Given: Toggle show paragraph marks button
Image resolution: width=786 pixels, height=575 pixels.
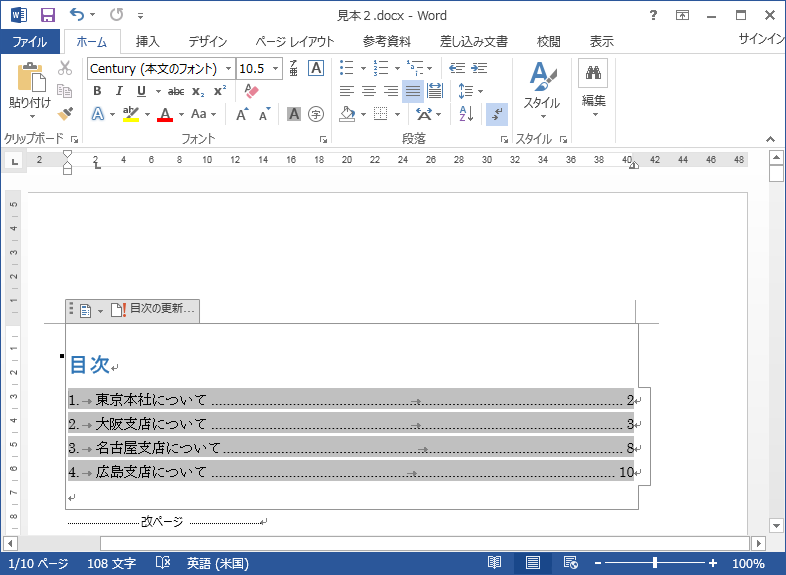Looking at the screenshot, I should pos(497,114).
